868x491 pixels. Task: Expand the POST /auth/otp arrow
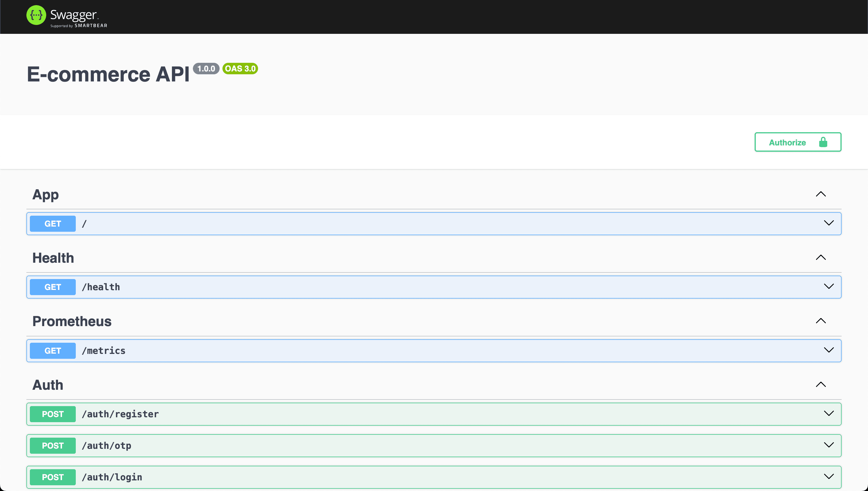[x=828, y=445]
